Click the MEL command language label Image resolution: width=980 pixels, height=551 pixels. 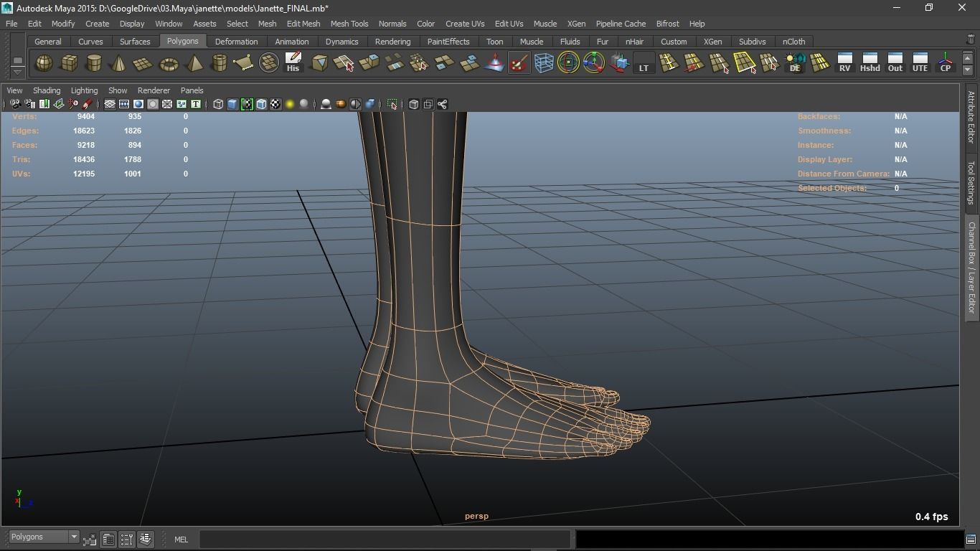point(181,540)
